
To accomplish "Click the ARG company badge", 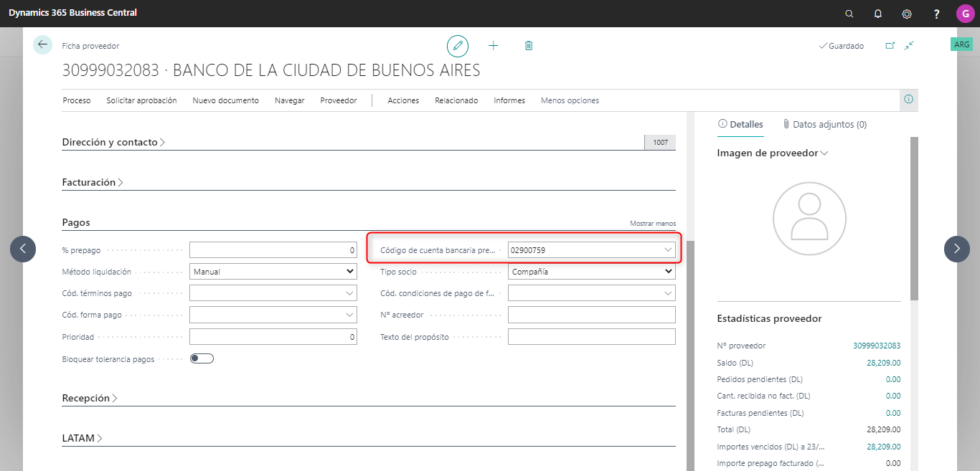I will [x=961, y=44].
